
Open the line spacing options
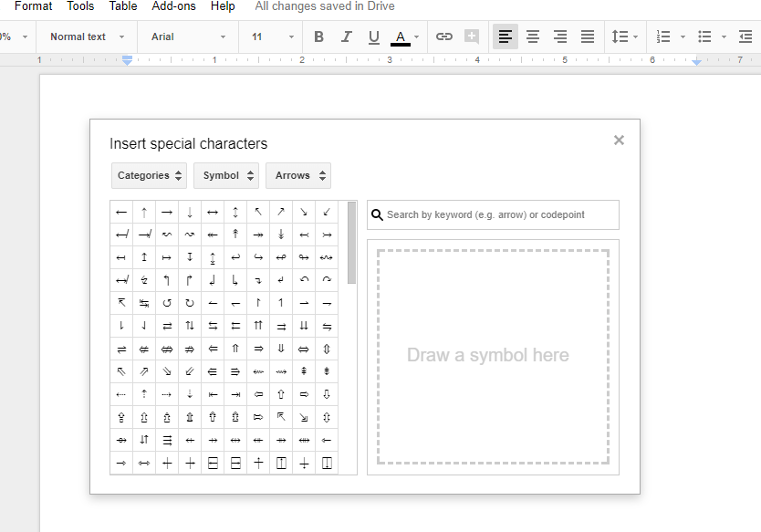624,37
